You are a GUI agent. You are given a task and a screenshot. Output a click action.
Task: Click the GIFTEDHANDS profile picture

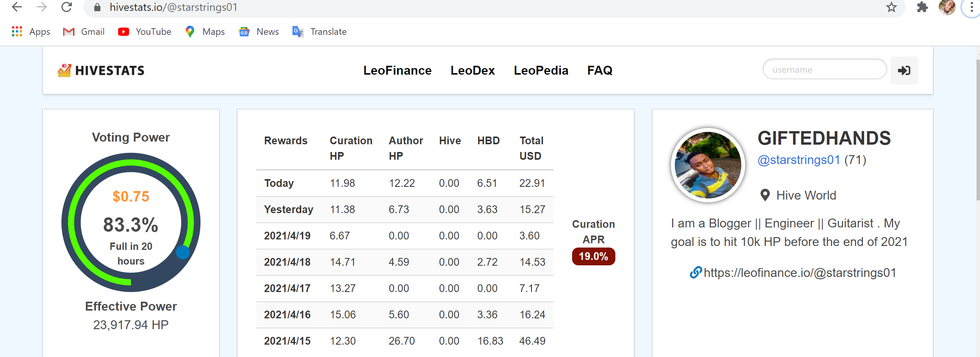coord(708,165)
